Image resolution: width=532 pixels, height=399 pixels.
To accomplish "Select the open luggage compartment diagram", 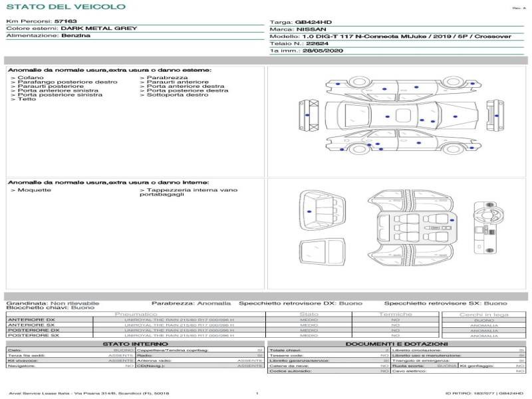I will pos(322,210).
